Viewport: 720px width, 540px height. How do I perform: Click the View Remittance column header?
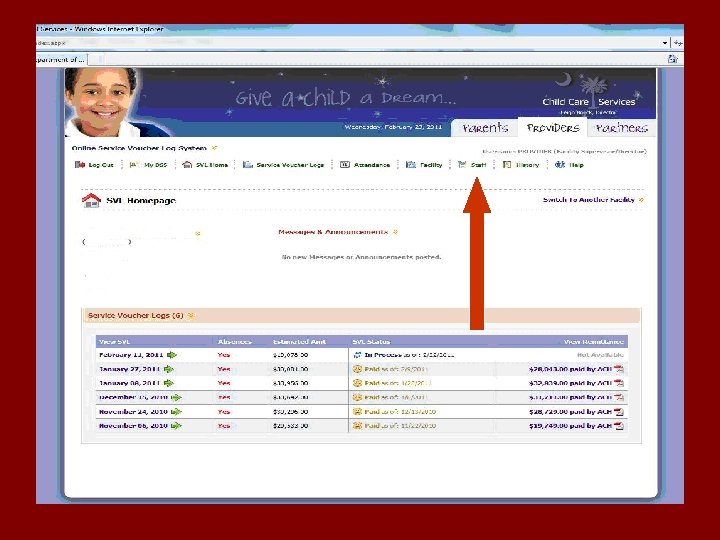[x=594, y=342]
